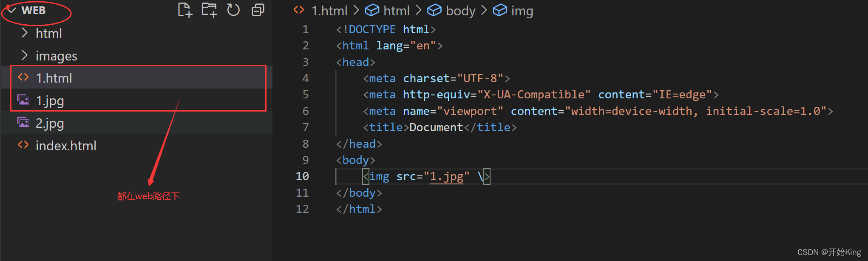868x261 pixels.
Task: Click the img tag name on line 10
Action: coord(379,176)
